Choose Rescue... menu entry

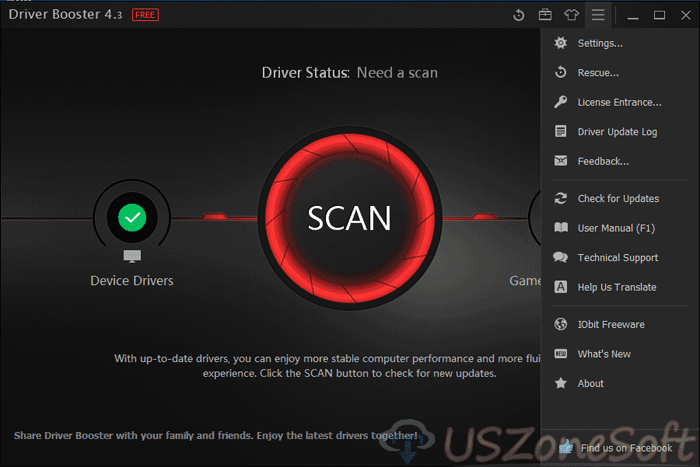tap(598, 73)
